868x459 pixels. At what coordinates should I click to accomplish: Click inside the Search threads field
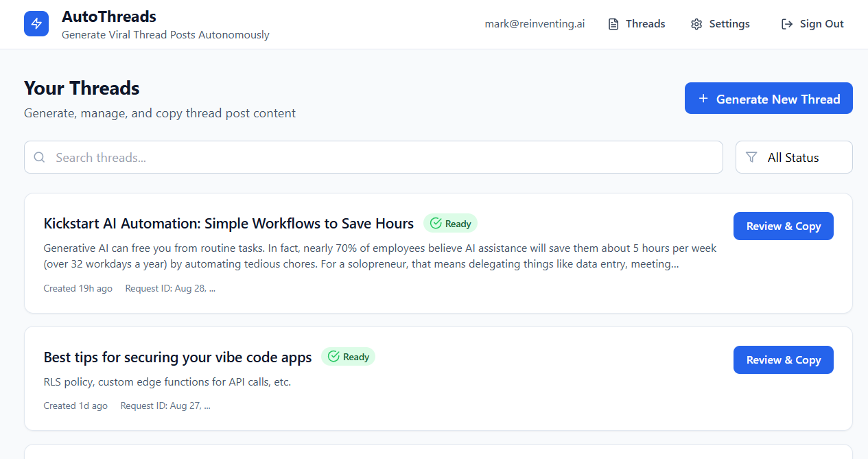point(206,157)
